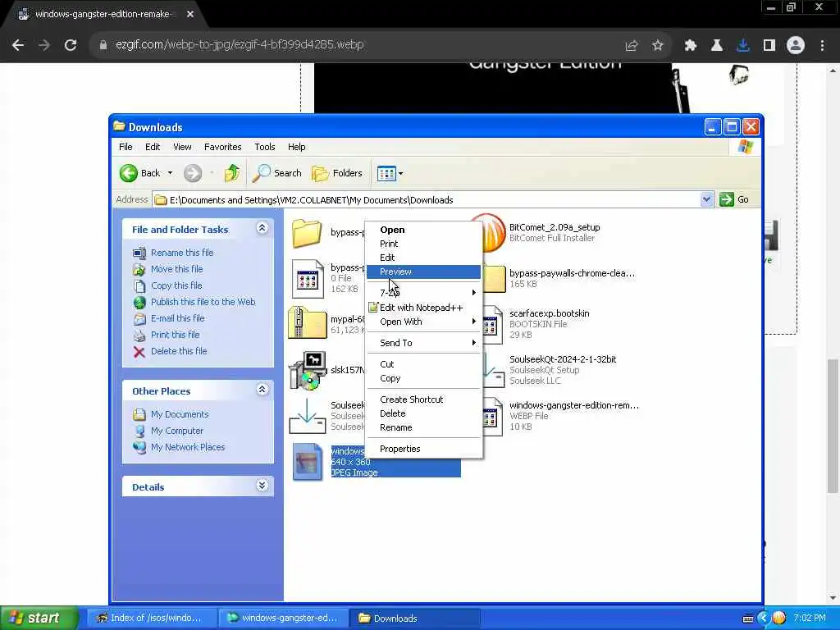Expand the Send To submenu
This screenshot has width=840, height=630.
point(423,343)
